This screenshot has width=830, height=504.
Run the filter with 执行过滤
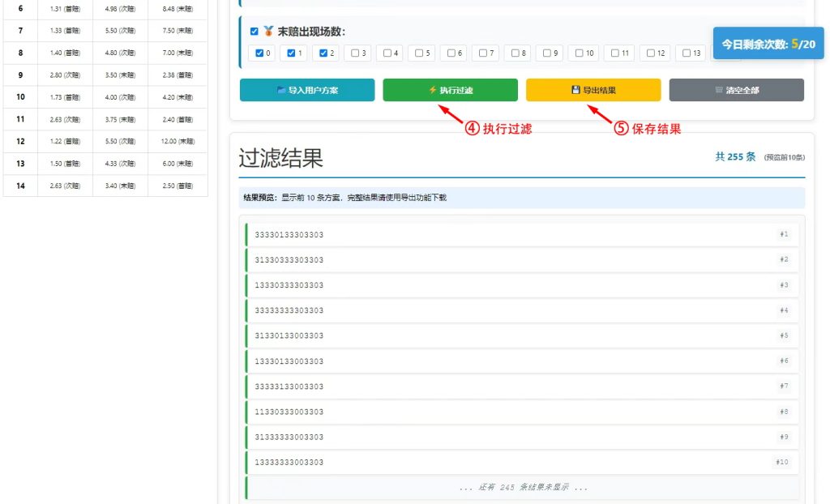coord(450,90)
